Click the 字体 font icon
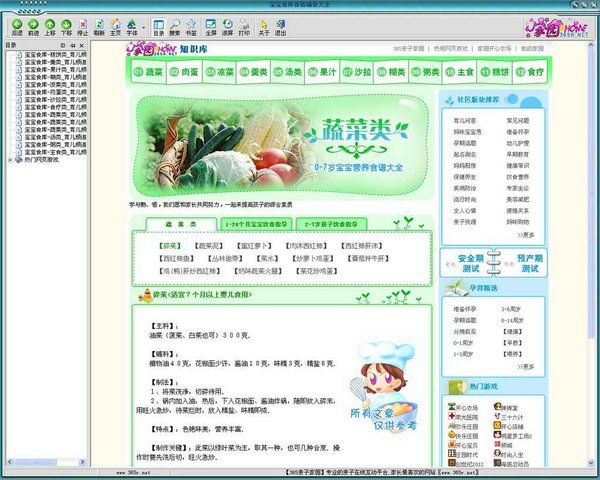Viewport: 600px width, 480px height. 132,27
